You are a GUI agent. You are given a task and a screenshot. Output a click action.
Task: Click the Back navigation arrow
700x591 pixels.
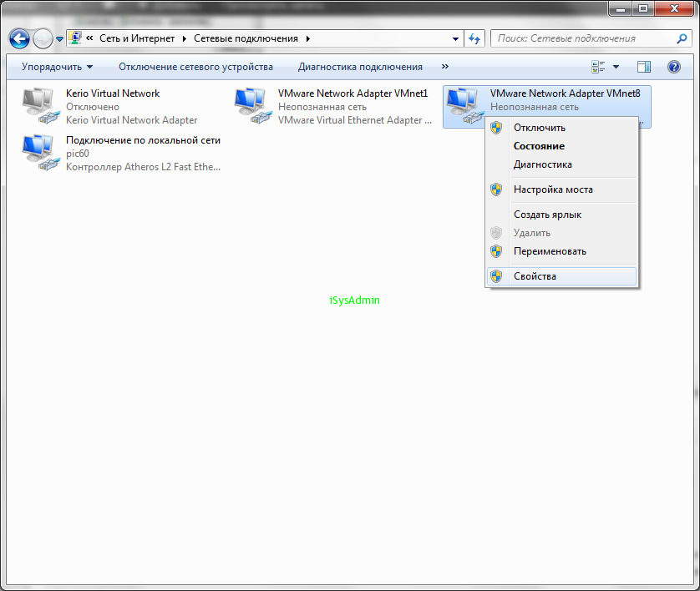(18, 38)
